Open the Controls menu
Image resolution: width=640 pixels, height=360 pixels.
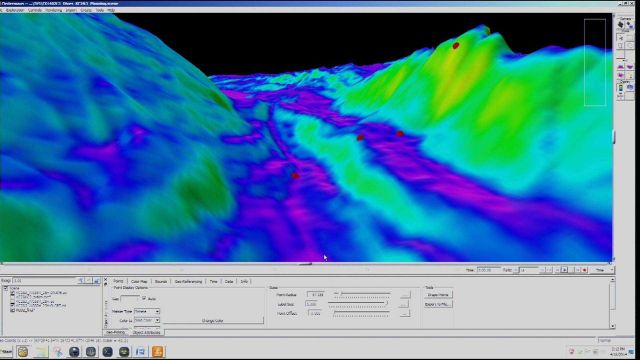pyautogui.click(x=35, y=10)
